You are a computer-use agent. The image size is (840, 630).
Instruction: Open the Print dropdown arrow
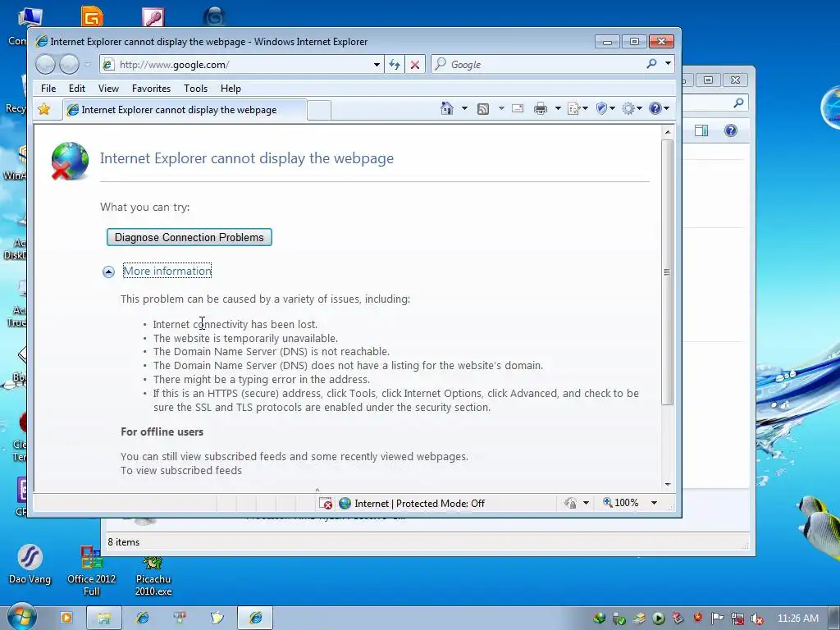(x=558, y=109)
